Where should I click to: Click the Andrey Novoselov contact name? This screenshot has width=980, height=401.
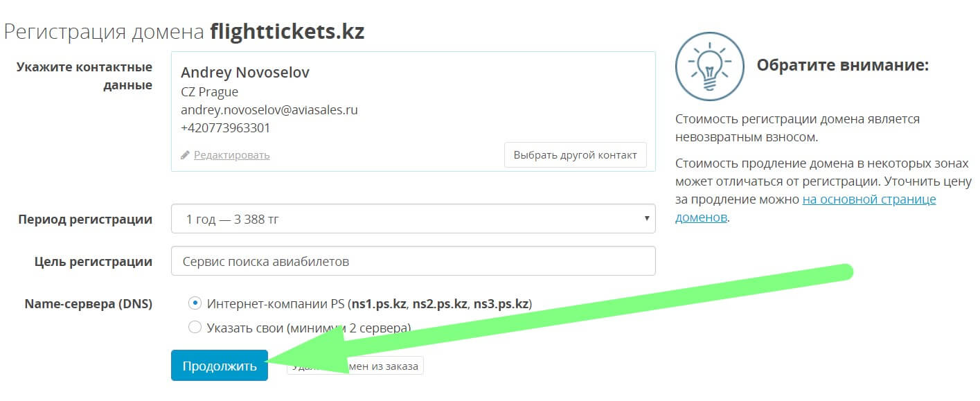pos(245,73)
